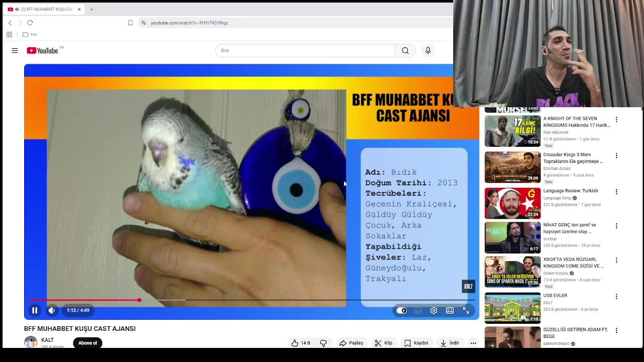Open Knight of the Seven Kingdoms video thumbnail

click(513, 131)
